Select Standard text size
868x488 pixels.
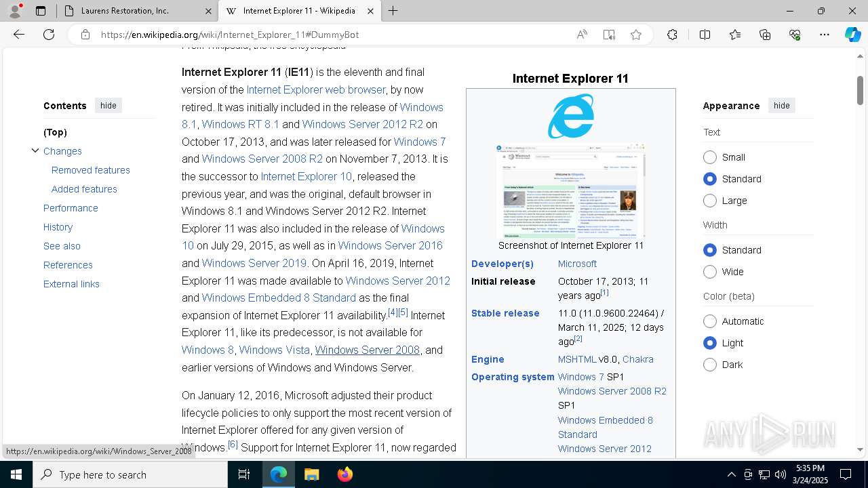[710, 179]
